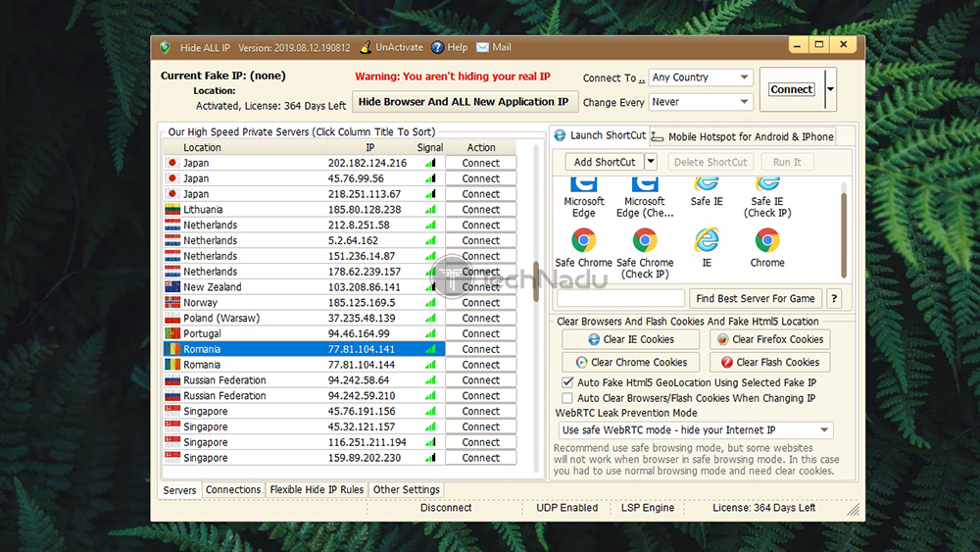
Task: Click UnActivate in the title bar
Action: 392,47
